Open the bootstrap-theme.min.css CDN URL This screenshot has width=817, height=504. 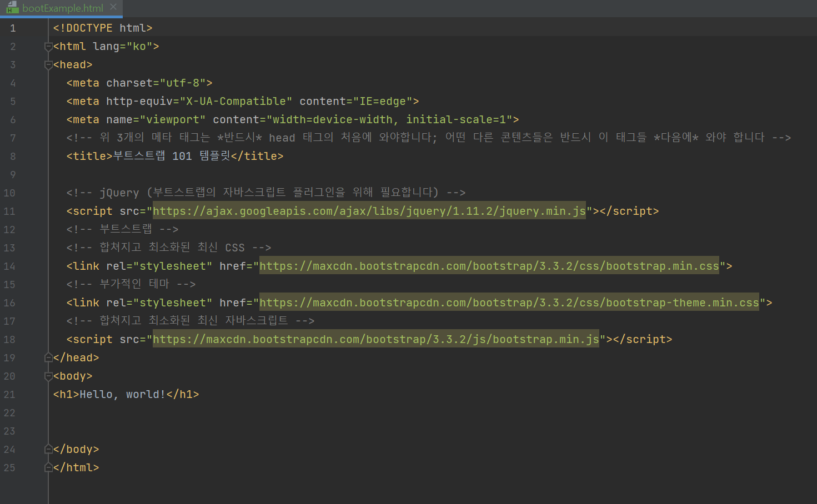(509, 303)
